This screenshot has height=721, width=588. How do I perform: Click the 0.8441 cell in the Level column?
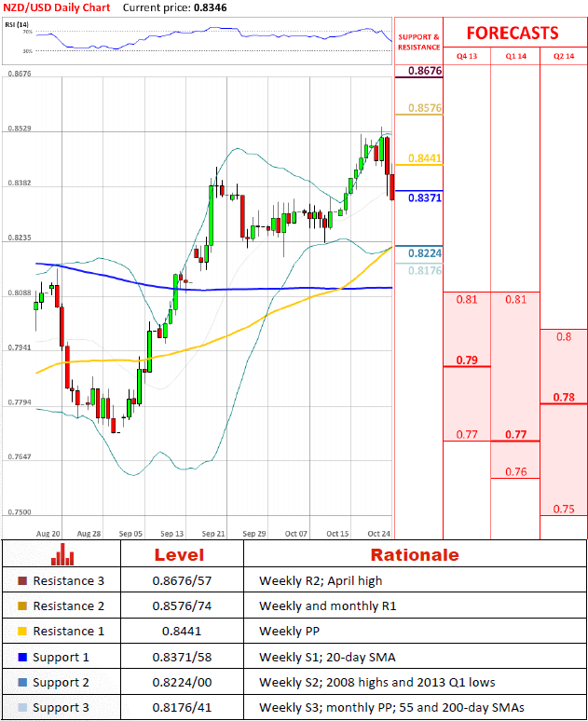[182, 631]
